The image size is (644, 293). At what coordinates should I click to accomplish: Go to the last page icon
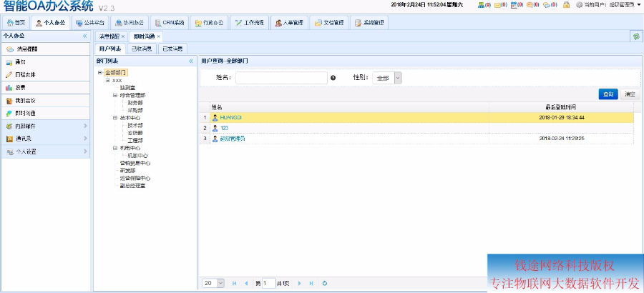point(311,283)
